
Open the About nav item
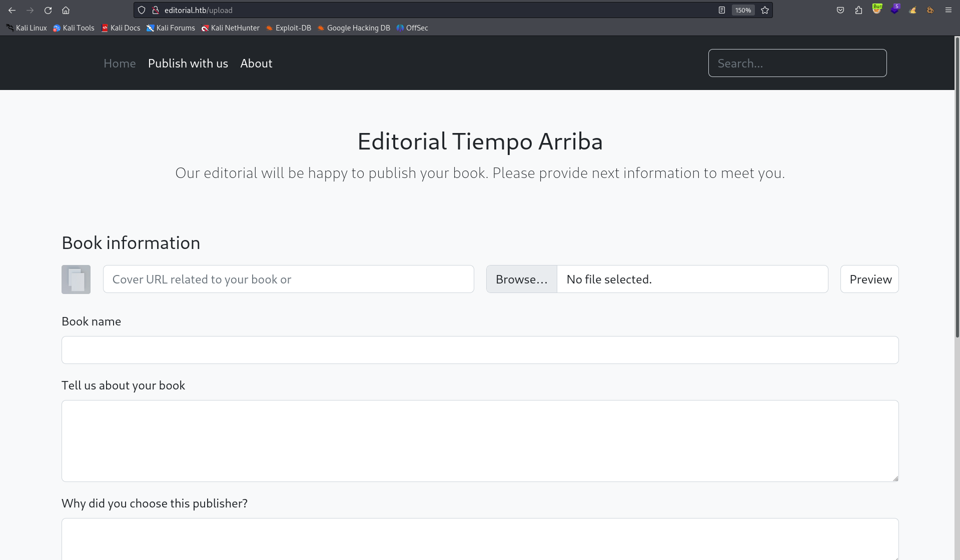(x=256, y=63)
